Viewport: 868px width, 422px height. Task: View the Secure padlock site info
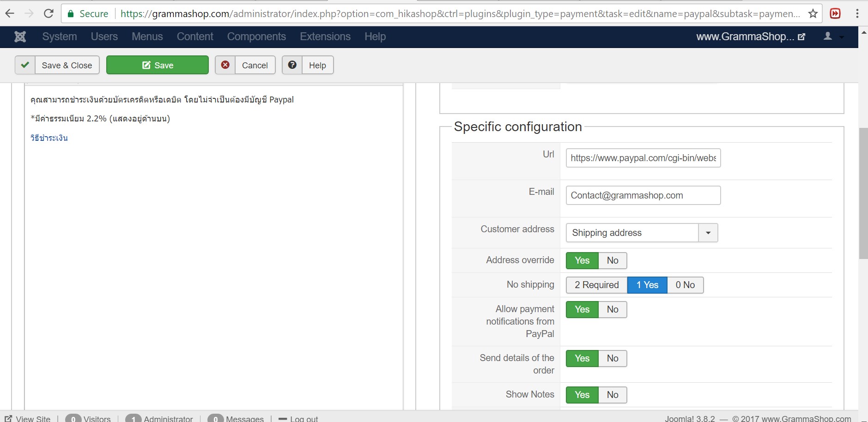[x=88, y=14]
